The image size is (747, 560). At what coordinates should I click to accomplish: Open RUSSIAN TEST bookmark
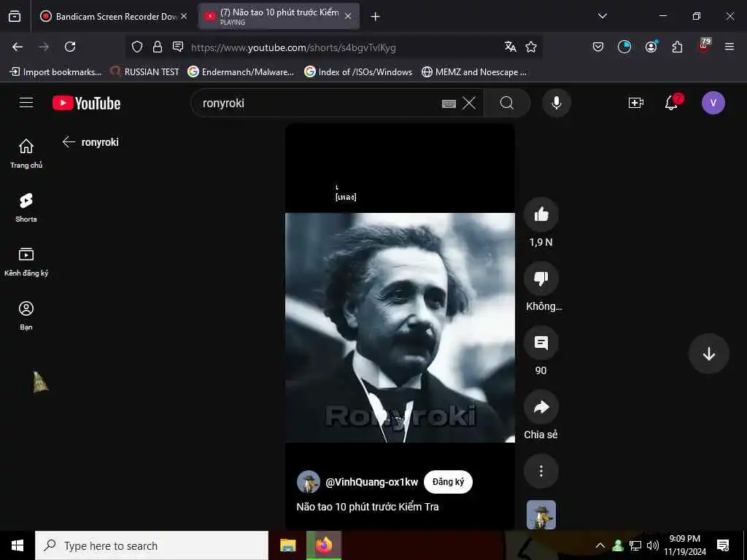pyautogui.click(x=145, y=72)
